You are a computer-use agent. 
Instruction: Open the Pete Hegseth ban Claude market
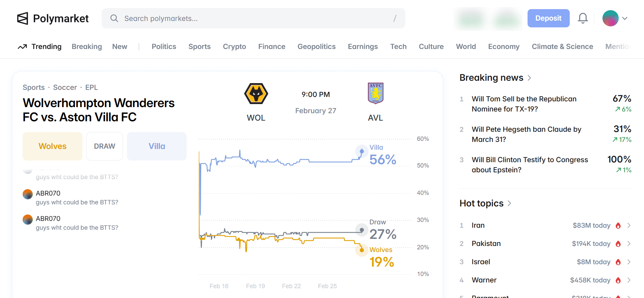pyautogui.click(x=526, y=134)
